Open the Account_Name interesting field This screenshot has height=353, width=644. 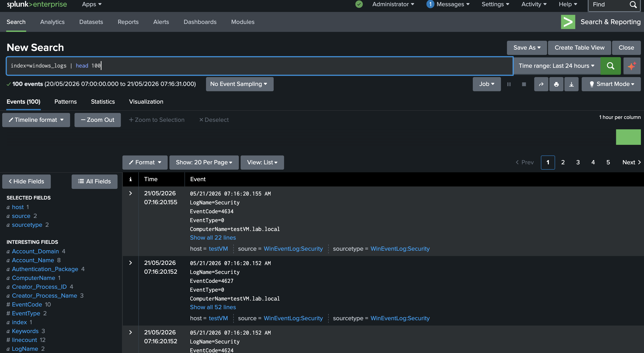(33, 260)
